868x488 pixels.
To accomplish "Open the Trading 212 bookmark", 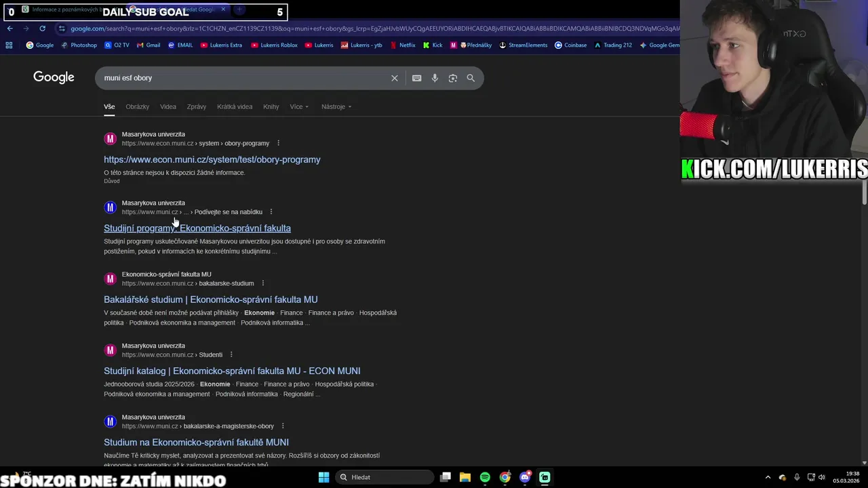I will click(x=612, y=45).
